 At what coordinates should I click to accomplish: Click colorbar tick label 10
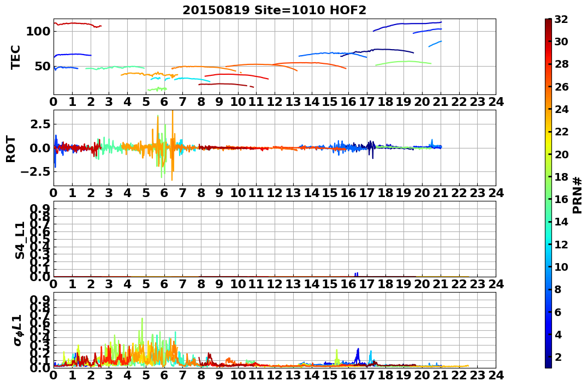(x=561, y=266)
